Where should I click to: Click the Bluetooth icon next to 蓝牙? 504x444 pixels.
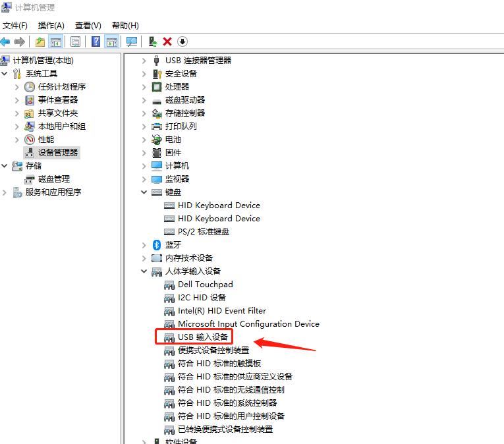point(157,245)
